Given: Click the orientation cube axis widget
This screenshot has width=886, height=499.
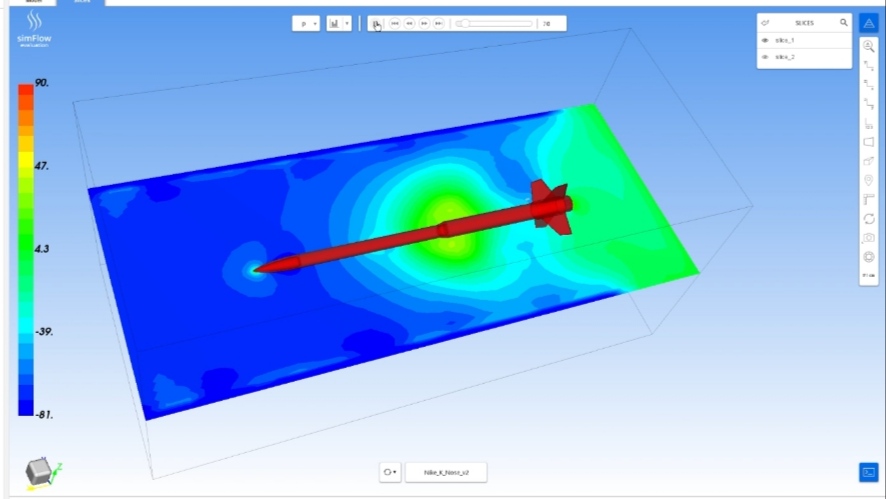Looking at the screenshot, I should click(40, 471).
